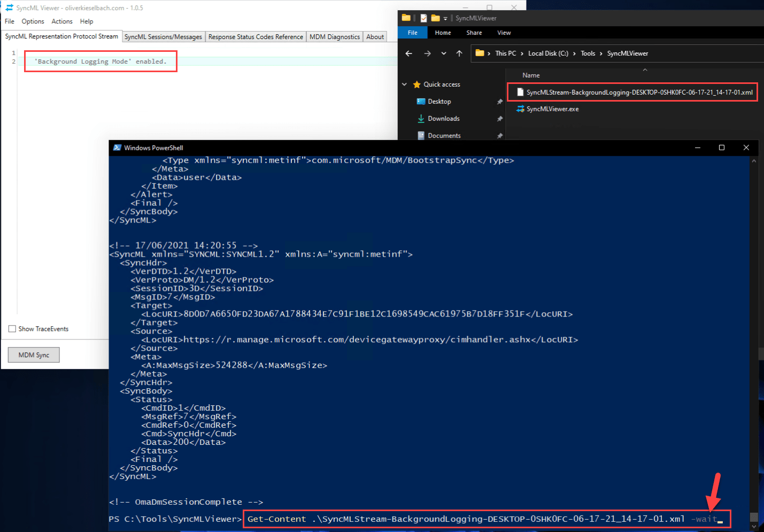Click the MDM Sync button
Screen dimensions: 764x532
[34, 355]
